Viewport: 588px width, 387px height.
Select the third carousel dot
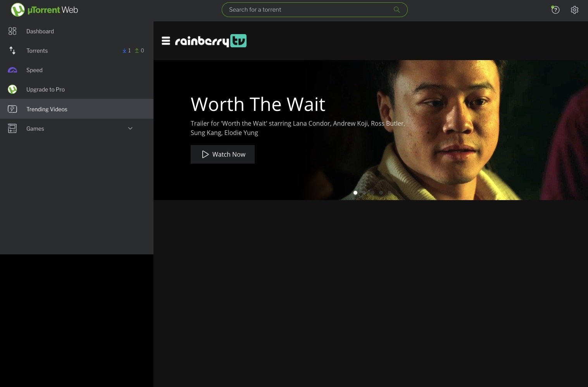tap(372, 193)
